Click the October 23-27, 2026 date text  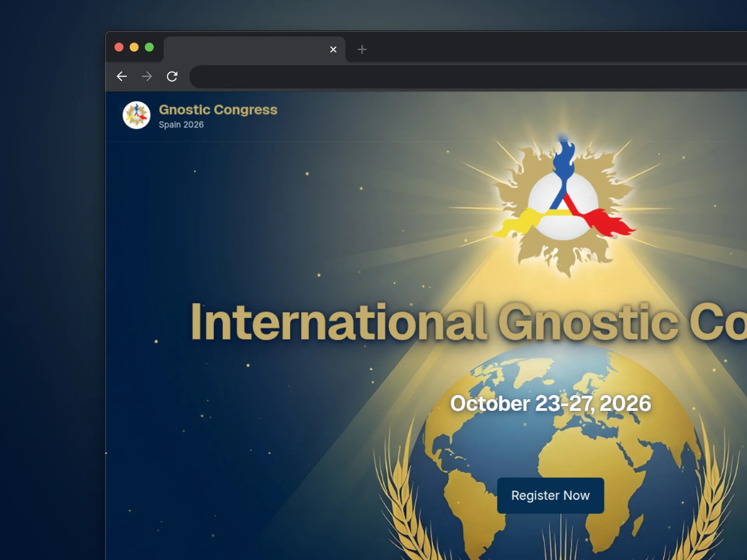click(550, 404)
